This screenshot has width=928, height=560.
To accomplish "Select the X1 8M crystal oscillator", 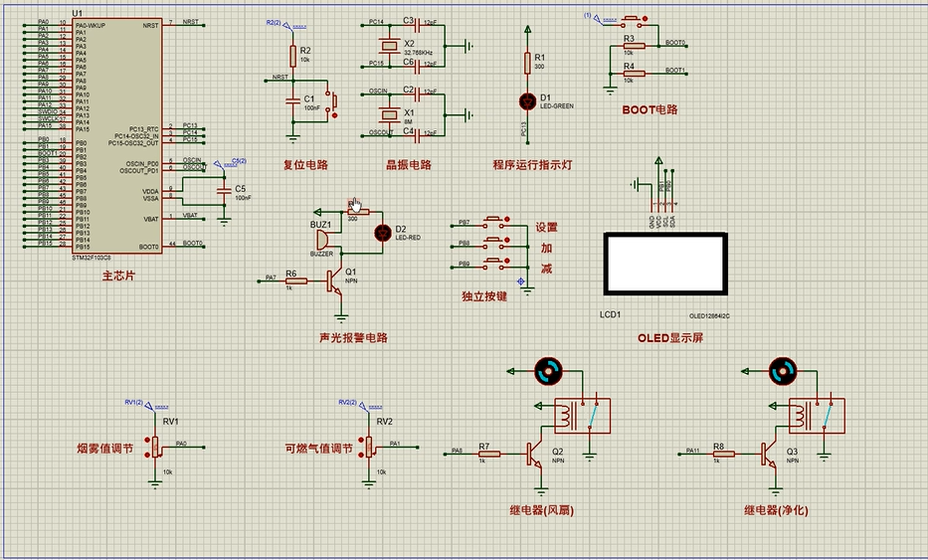I will pyautogui.click(x=390, y=114).
